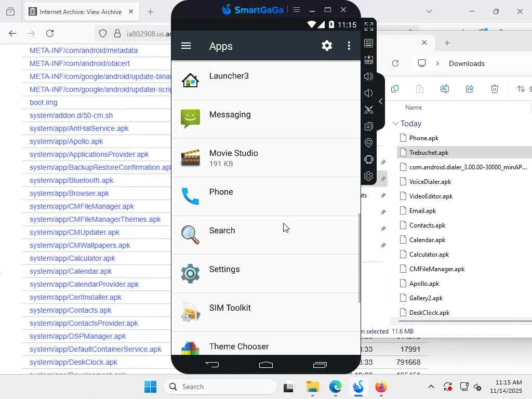Click the Rename icon in File Explorer toolbar
The image size is (532, 399).
click(x=445, y=89)
